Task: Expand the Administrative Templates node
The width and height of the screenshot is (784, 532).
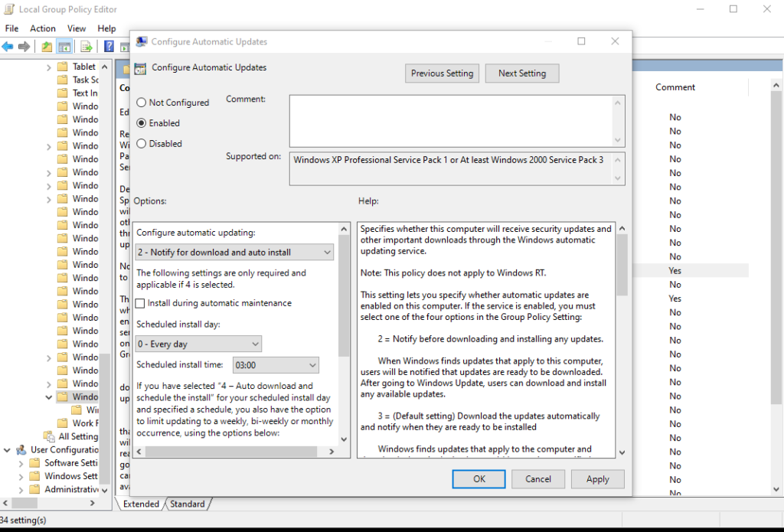Action: [x=21, y=489]
